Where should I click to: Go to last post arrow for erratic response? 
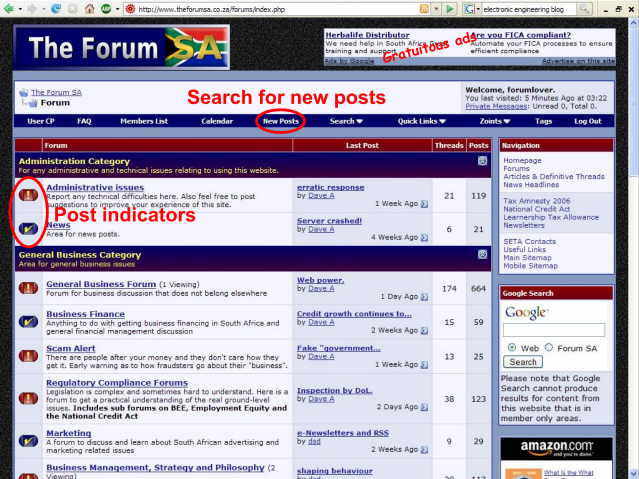click(424, 204)
